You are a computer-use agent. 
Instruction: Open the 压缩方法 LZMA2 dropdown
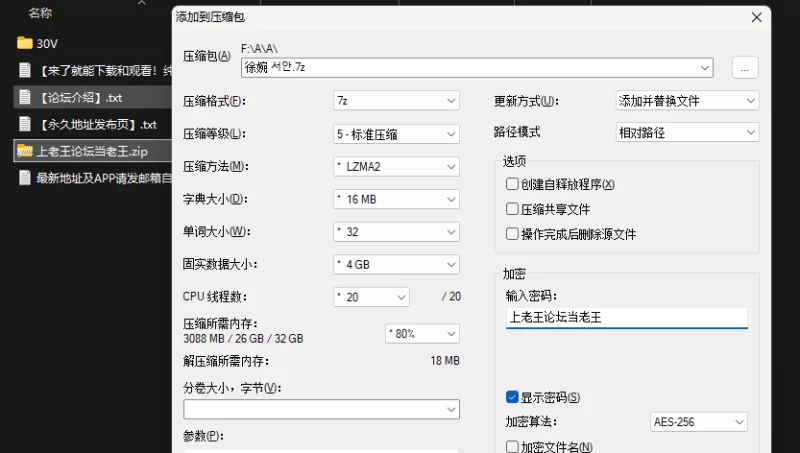[x=396, y=166]
